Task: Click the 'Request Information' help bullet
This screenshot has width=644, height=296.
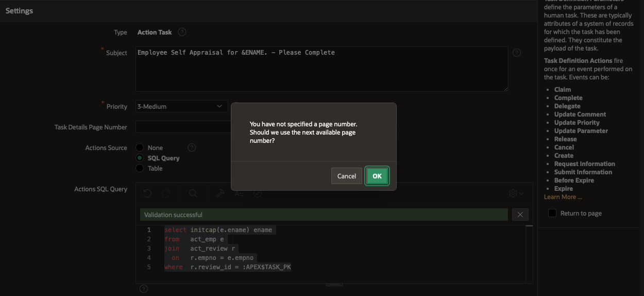Action: tap(585, 164)
